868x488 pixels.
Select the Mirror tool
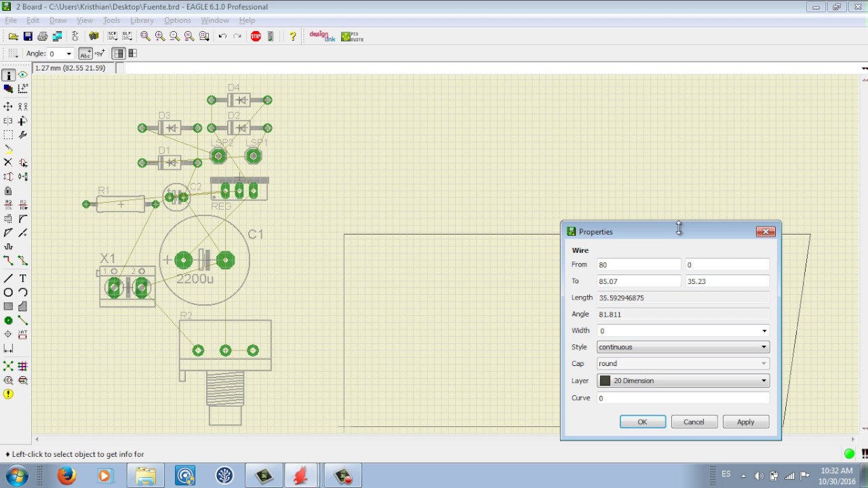[x=8, y=121]
